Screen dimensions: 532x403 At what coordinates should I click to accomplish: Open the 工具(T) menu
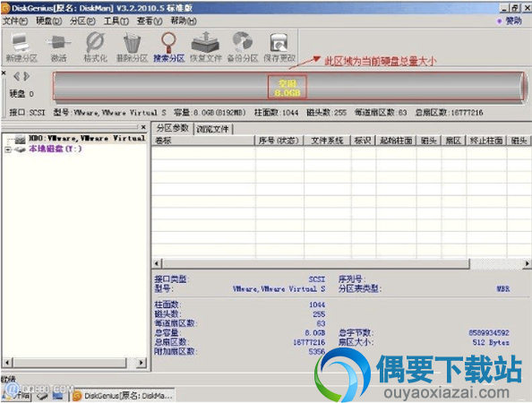(x=116, y=21)
